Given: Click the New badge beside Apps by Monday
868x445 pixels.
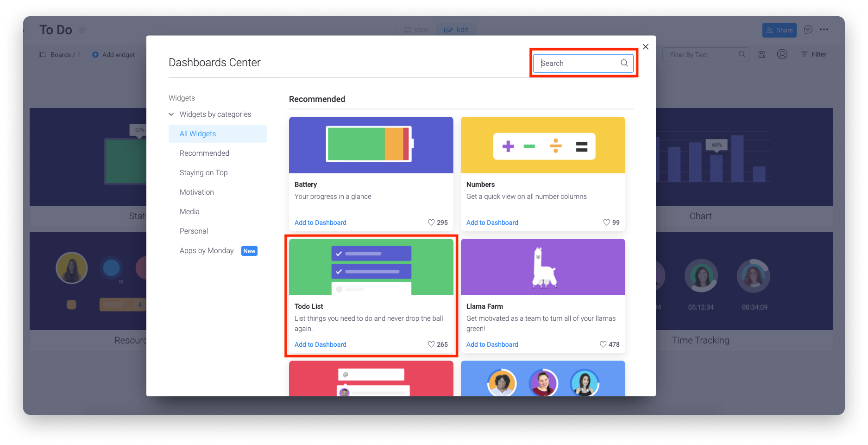Looking at the screenshot, I should coord(249,251).
